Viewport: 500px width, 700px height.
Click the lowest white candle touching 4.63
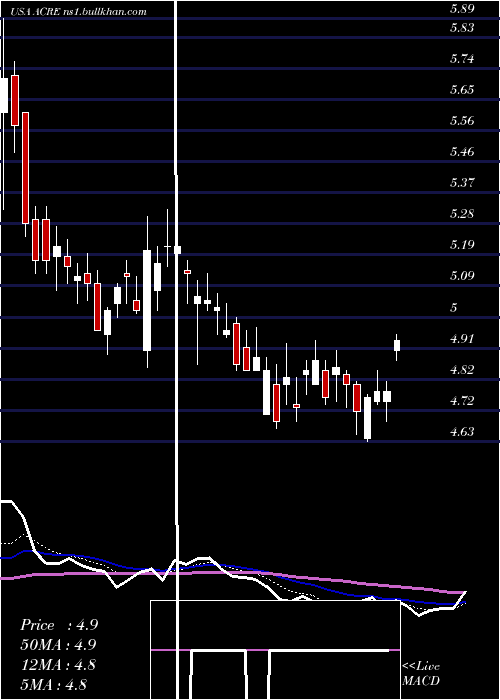tap(367, 418)
